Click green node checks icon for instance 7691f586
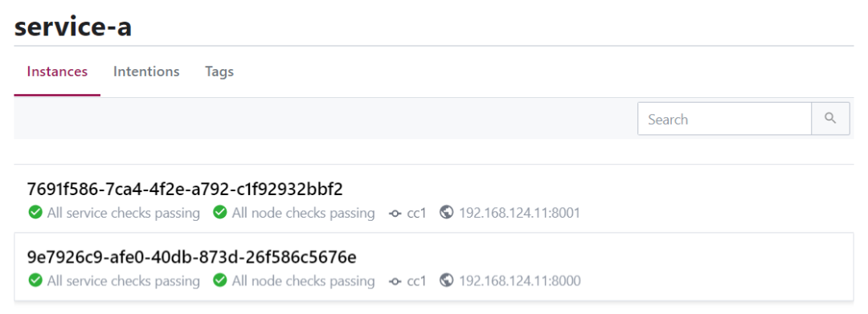This screenshot has height=314, width=868. pyautogui.click(x=219, y=212)
